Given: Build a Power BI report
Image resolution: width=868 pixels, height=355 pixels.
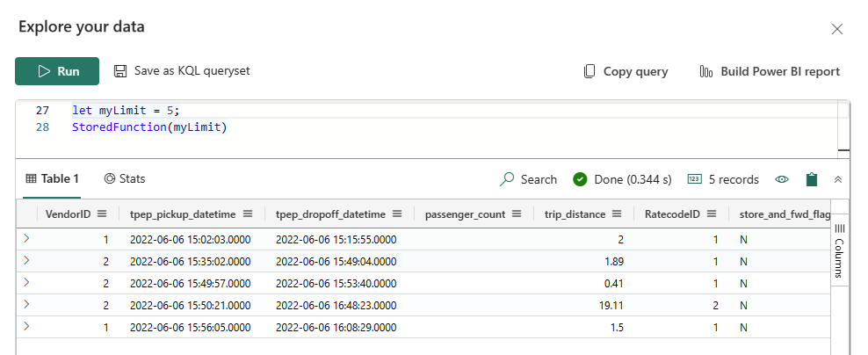Looking at the screenshot, I should click(x=770, y=71).
